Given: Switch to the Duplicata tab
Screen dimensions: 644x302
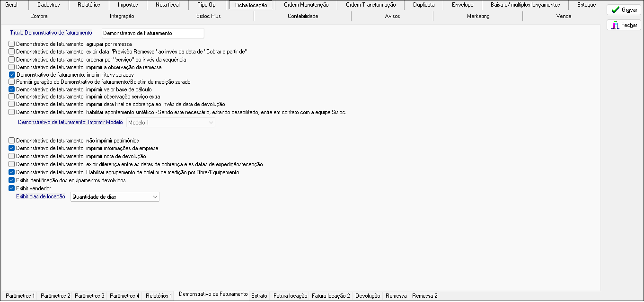Looking at the screenshot, I should pos(424,5).
